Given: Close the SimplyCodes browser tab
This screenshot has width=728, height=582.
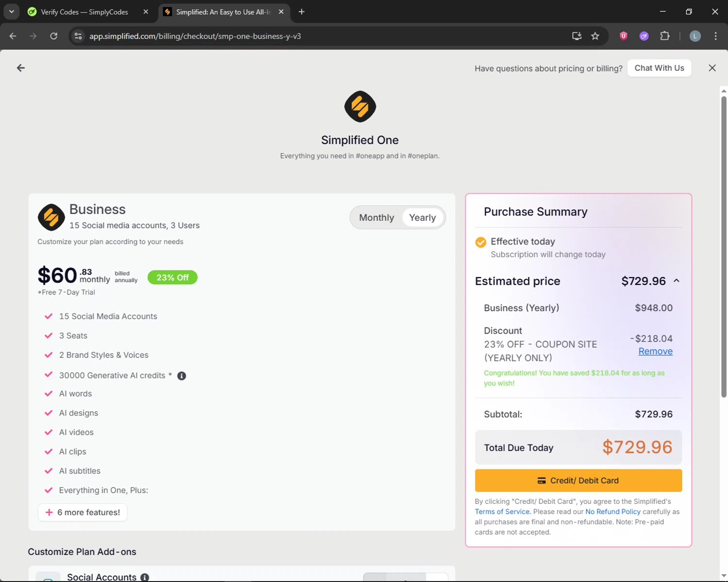Looking at the screenshot, I should (x=146, y=12).
